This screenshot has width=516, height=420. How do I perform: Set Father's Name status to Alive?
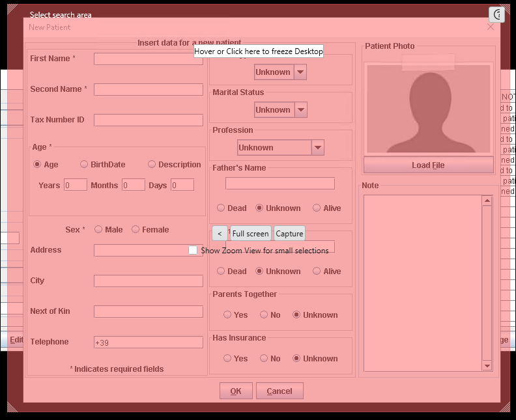(x=317, y=208)
